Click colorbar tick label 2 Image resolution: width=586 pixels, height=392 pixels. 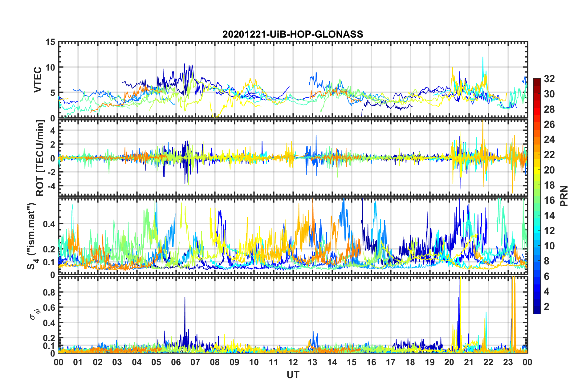pyautogui.click(x=547, y=306)
